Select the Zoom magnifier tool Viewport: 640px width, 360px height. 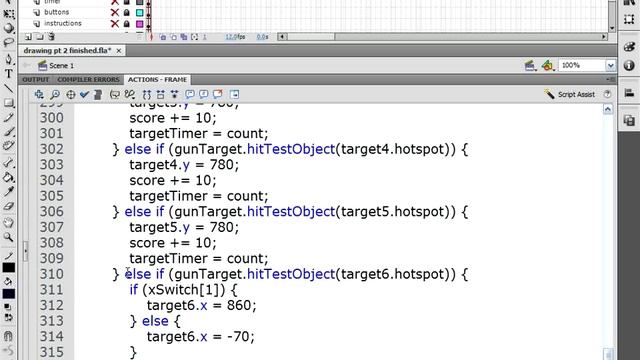[9, 237]
